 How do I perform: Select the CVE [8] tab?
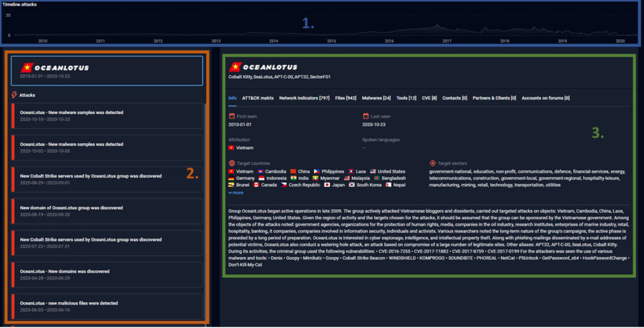[428, 98]
